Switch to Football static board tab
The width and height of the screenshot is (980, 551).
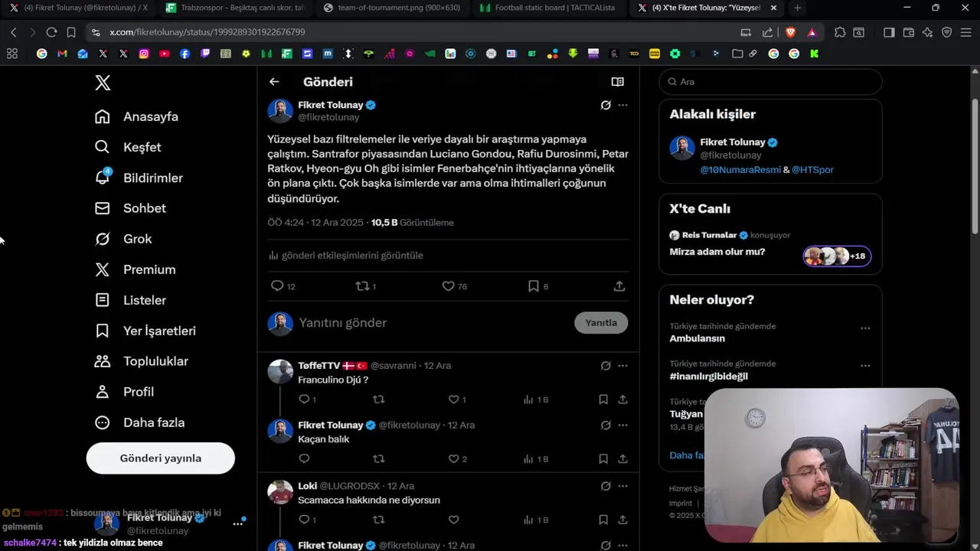click(547, 8)
